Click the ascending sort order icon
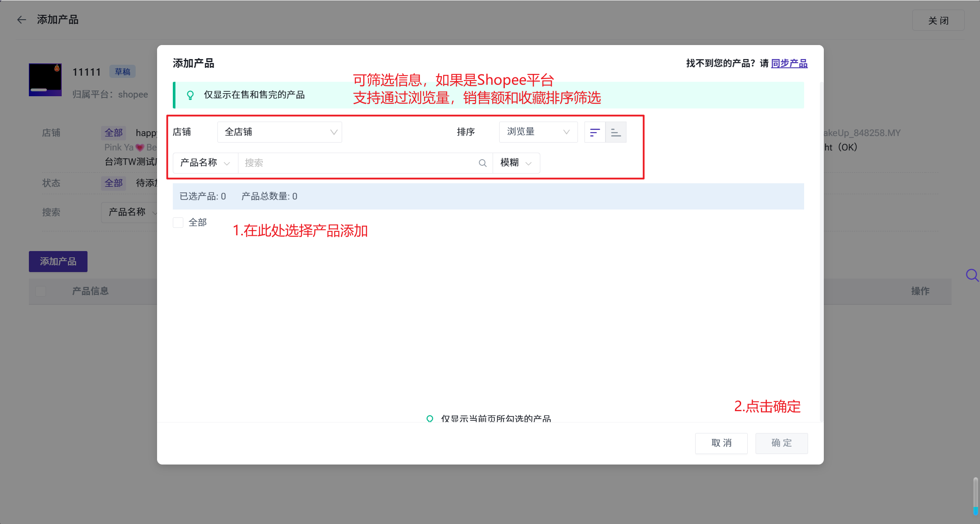This screenshot has width=980, height=524. (x=616, y=132)
